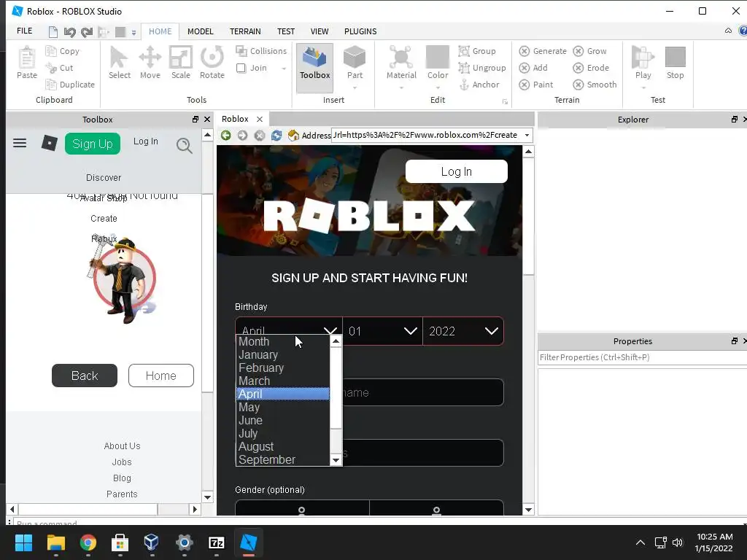Click the browser Refresh icon
Viewport: 747px width, 560px height.
pos(276,135)
